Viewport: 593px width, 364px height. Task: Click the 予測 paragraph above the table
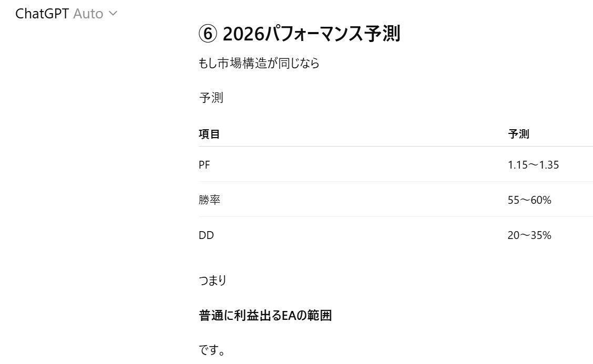pyautogui.click(x=211, y=98)
